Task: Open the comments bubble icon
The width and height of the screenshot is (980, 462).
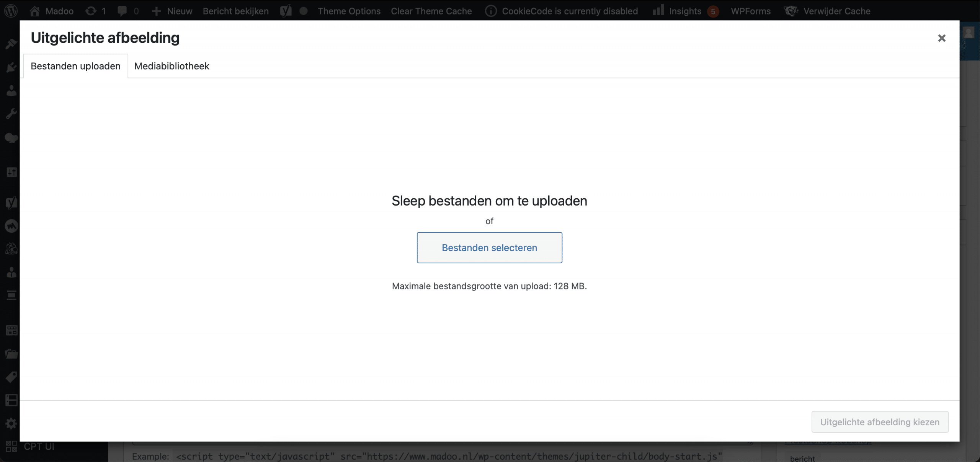Action: click(122, 11)
